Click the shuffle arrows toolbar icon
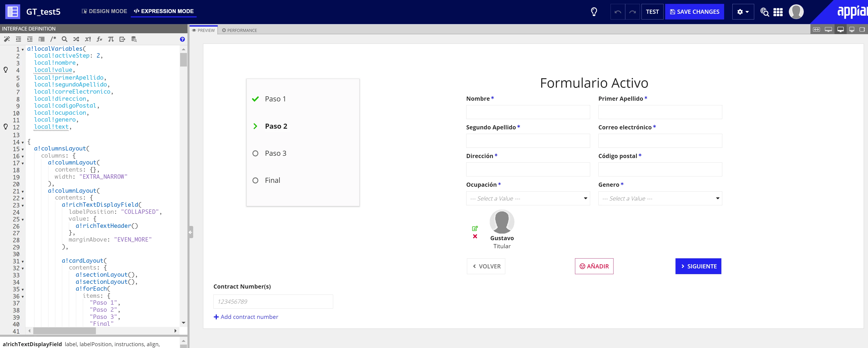Image resolution: width=868 pixels, height=348 pixels. click(x=76, y=39)
